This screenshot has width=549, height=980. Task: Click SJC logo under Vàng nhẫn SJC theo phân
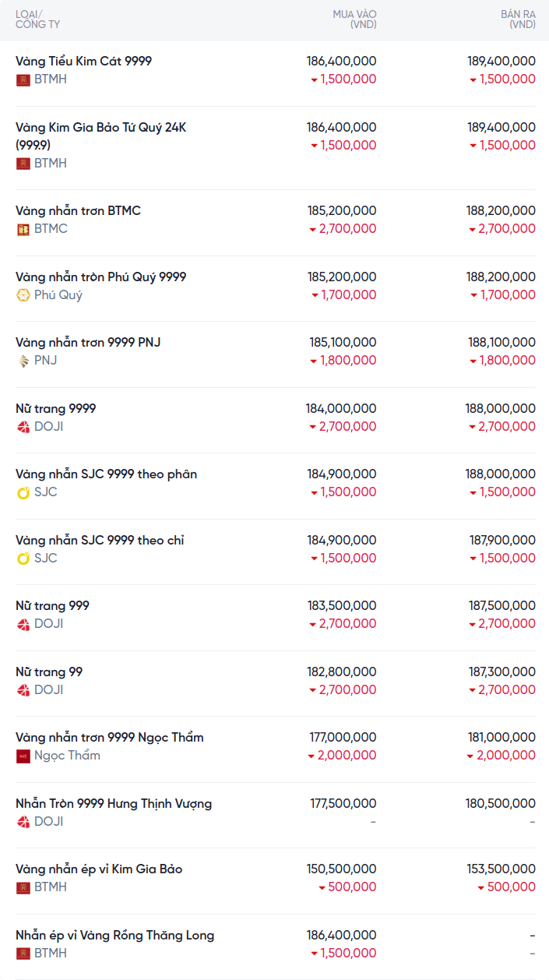pyautogui.click(x=23, y=492)
